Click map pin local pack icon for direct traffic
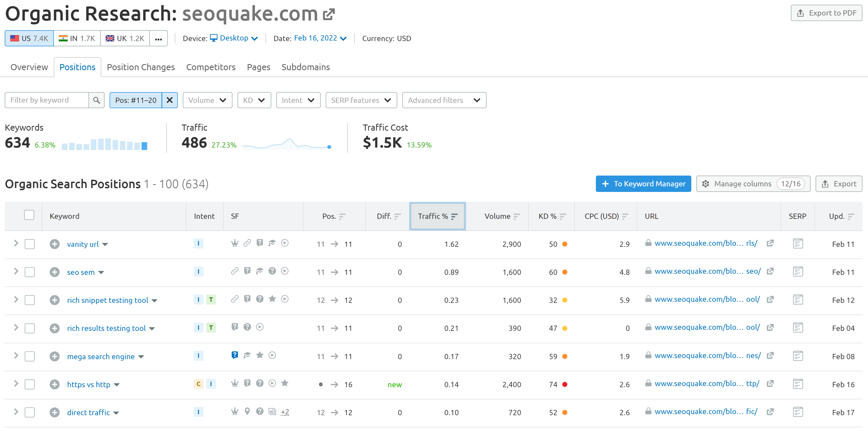The height and width of the screenshot is (431, 868). [x=247, y=411]
